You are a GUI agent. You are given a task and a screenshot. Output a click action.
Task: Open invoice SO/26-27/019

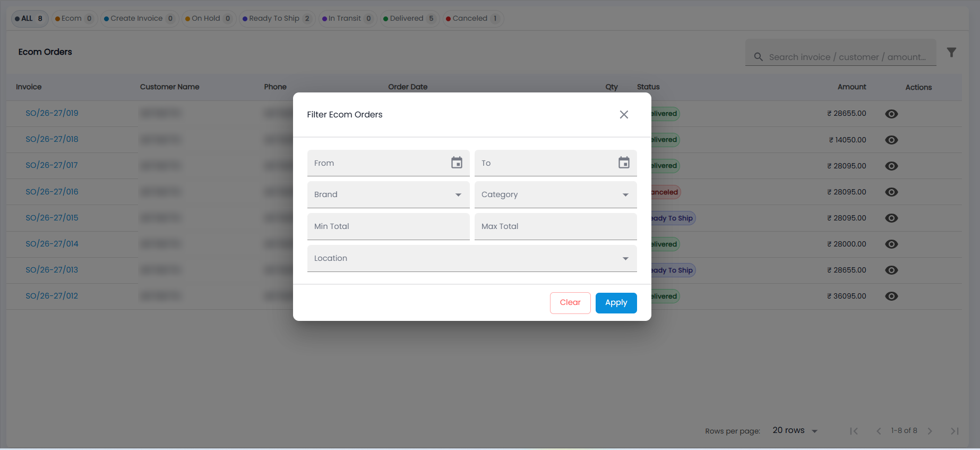tap(52, 113)
